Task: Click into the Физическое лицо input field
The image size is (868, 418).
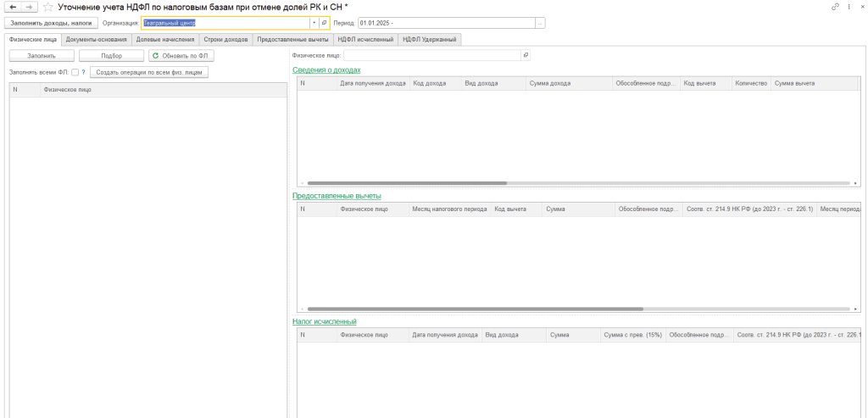Action: click(431, 55)
